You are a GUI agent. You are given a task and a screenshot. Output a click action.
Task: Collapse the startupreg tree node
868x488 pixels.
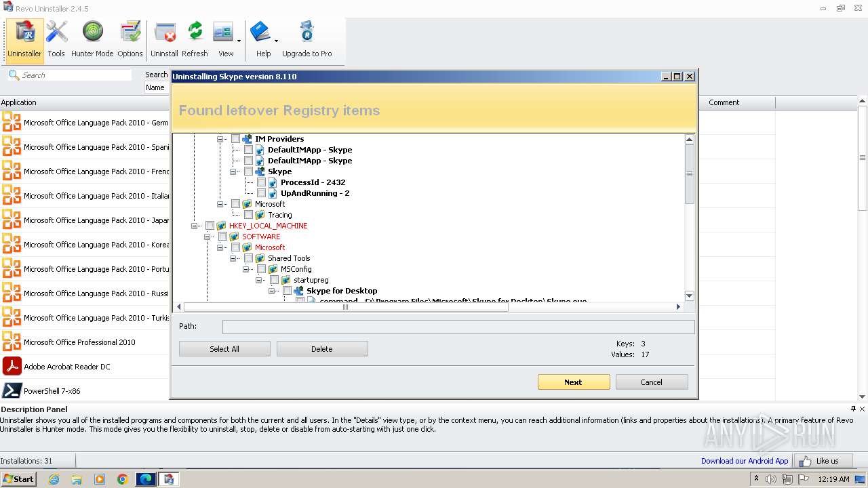(x=258, y=280)
